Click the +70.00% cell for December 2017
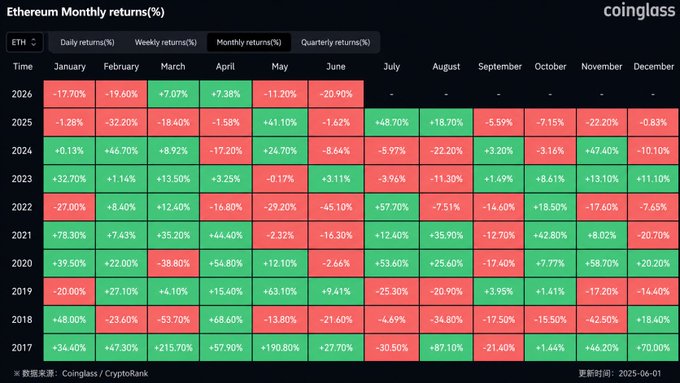 point(653,347)
